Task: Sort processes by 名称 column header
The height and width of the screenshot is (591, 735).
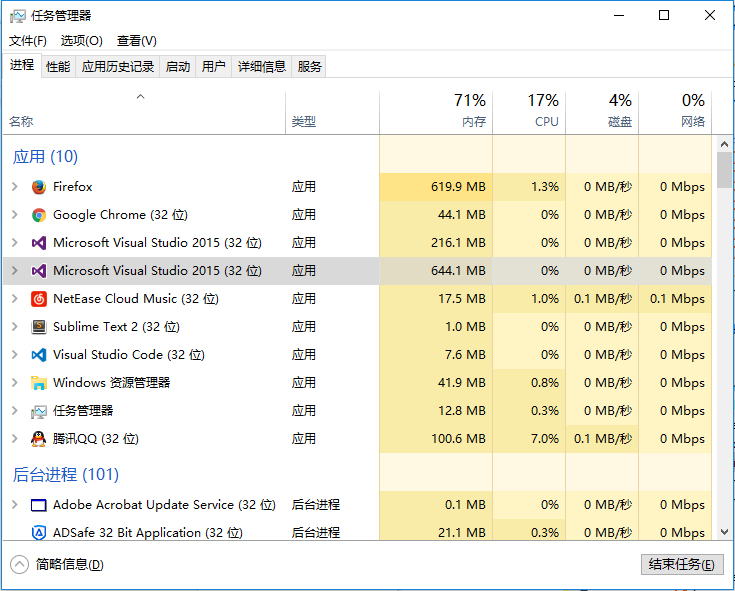Action: 144,112
